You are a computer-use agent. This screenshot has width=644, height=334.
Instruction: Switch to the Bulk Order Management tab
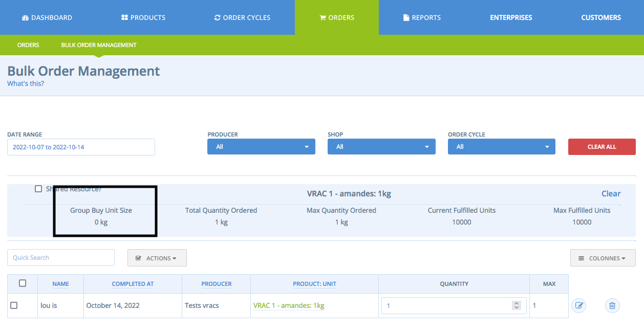coord(98,44)
